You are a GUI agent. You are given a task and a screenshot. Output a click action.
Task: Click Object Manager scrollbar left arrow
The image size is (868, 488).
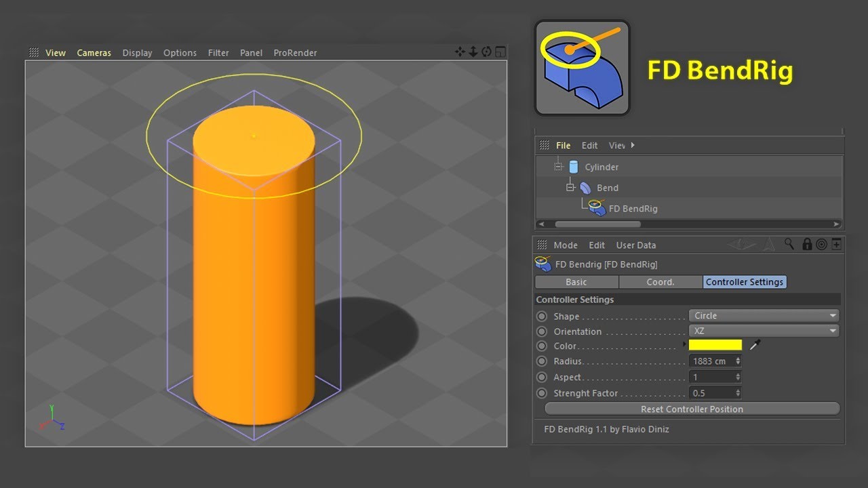(540, 224)
